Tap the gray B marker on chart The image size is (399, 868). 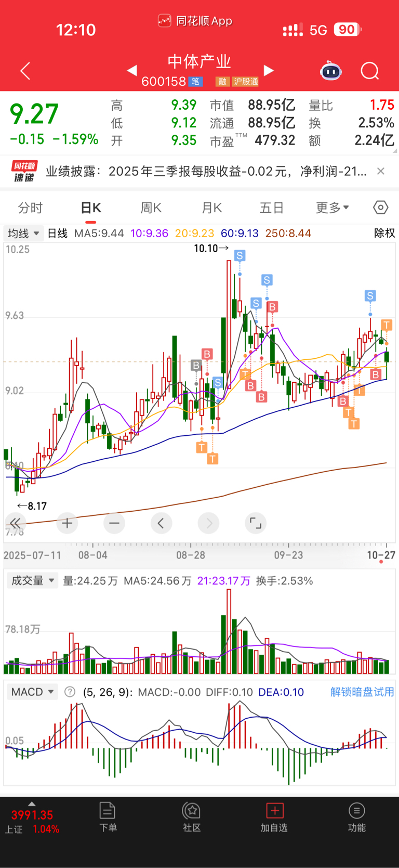tap(196, 365)
